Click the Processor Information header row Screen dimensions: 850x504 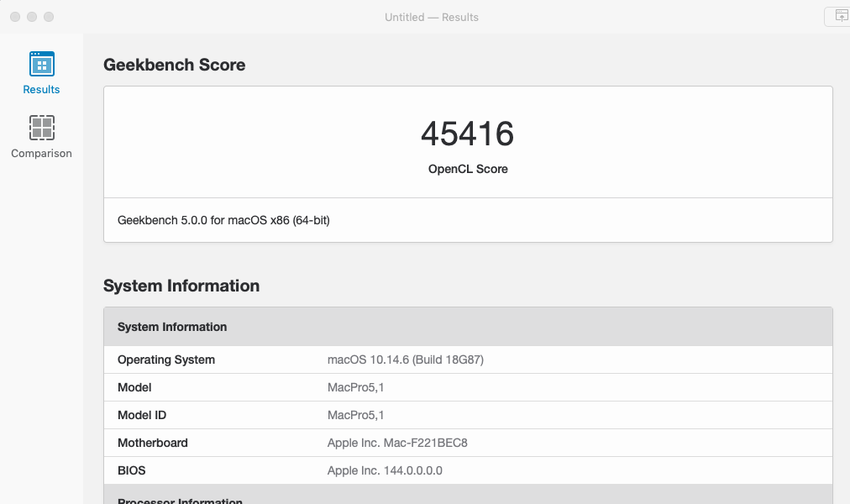(468, 494)
